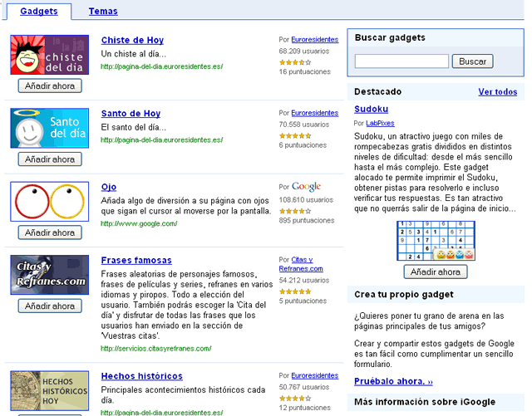Click the Chiste del día thumbnail image
The height and width of the screenshot is (416, 532).
(x=50, y=55)
